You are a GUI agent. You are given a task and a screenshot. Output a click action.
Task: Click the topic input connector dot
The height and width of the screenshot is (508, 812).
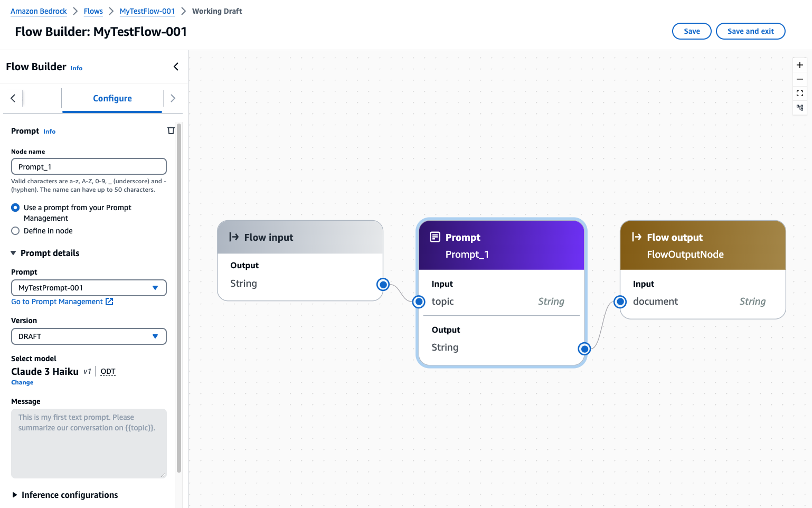click(419, 302)
